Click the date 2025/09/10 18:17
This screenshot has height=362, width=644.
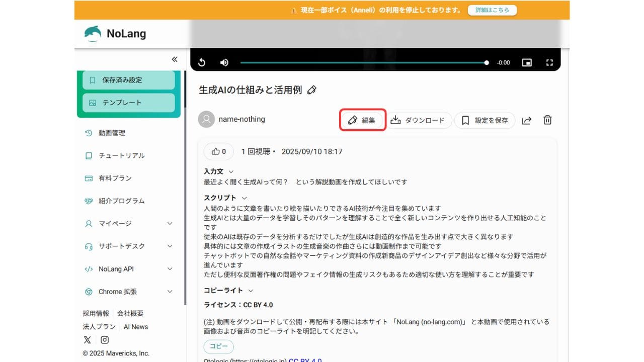pyautogui.click(x=312, y=151)
